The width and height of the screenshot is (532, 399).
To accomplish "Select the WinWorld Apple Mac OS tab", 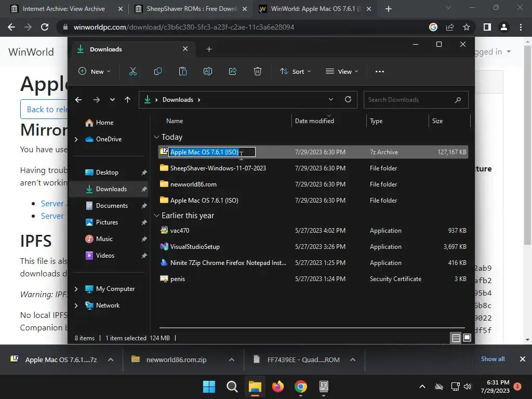I will (x=314, y=9).
